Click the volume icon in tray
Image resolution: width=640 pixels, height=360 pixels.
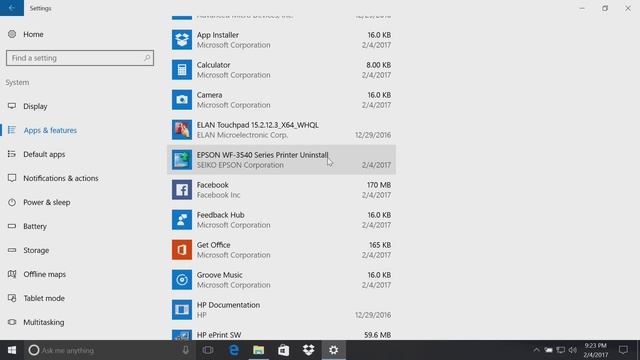[573, 350]
